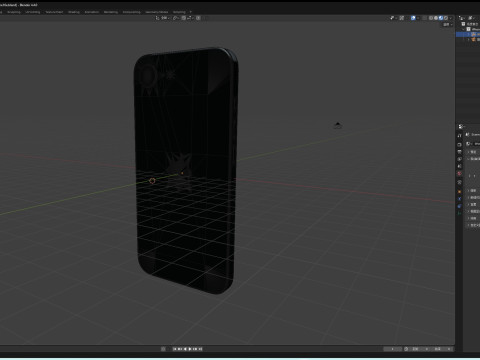Select the scene collection row in outliner
Viewport: 480px width, 360px height.
(x=470, y=24)
